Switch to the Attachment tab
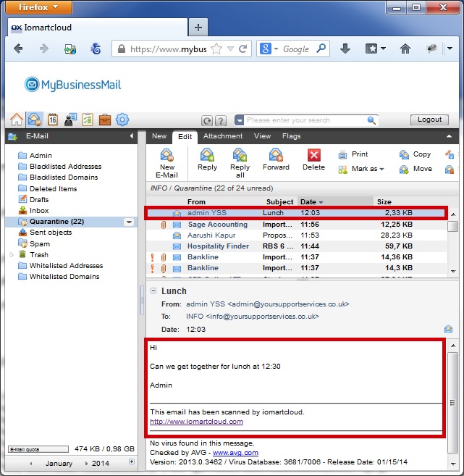Viewport: 464px width, 476px height. [223, 136]
